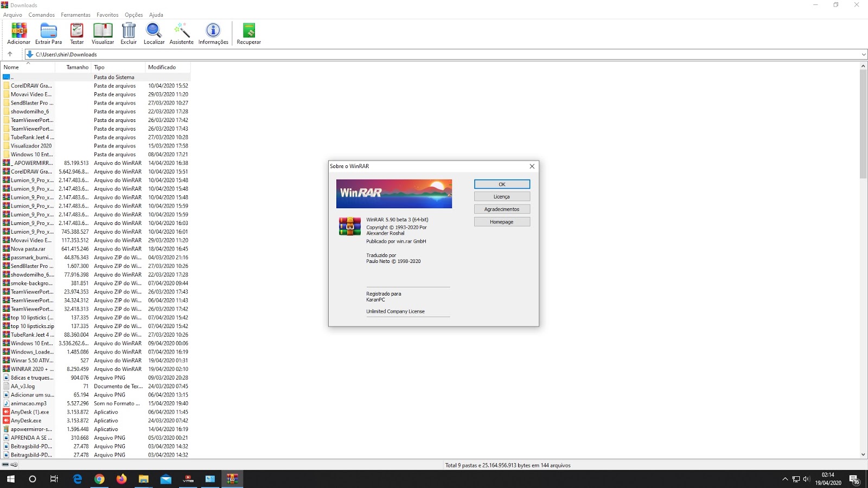868x488 pixels.
Task: Select the Windows_Loade... archive
Action: click(95, 352)
